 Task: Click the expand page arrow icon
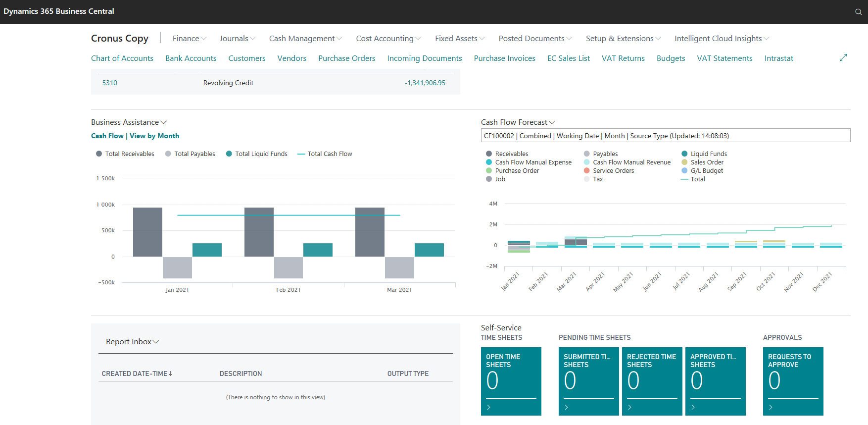pos(843,58)
